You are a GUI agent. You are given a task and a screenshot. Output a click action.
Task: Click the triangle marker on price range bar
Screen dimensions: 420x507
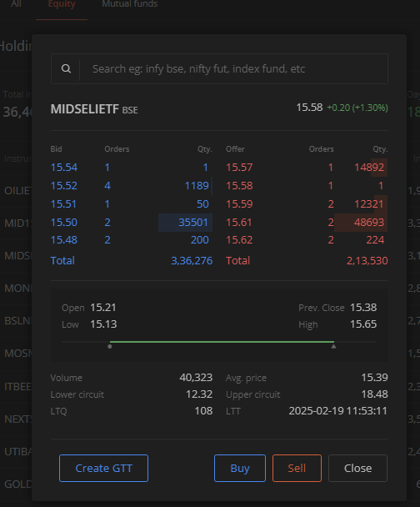point(333,346)
